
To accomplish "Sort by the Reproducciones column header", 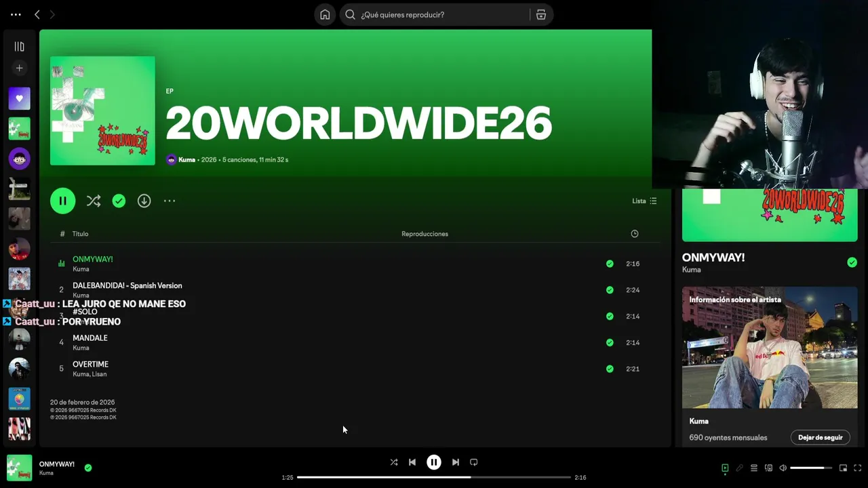I will point(425,234).
